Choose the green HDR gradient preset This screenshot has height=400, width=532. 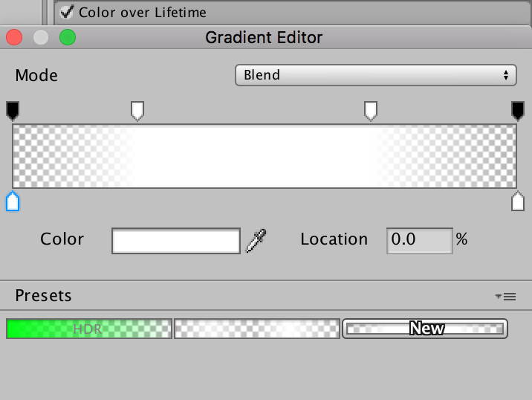[89, 328]
